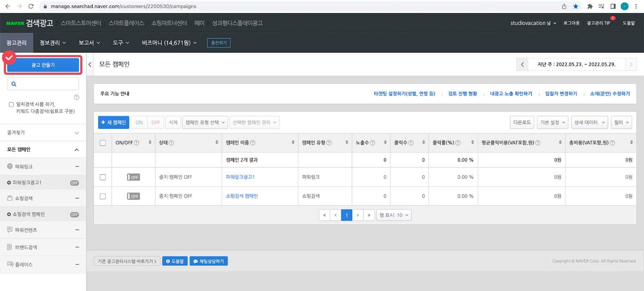The width and height of the screenshot is (644, 291).
Task: Click the 새 캠페인 button
Action: 113,123
